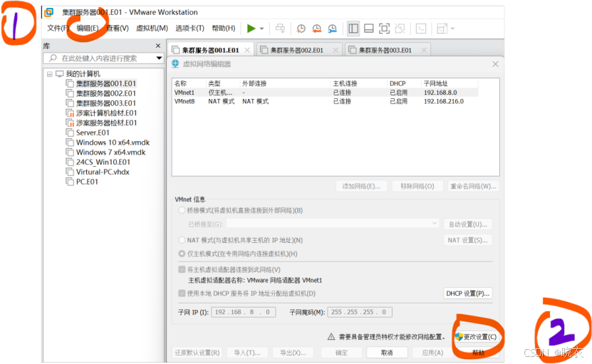Viewport: 592px width, 364px height.
Task: Click the 更改设置(C) button
Action: tap(476, 337)
